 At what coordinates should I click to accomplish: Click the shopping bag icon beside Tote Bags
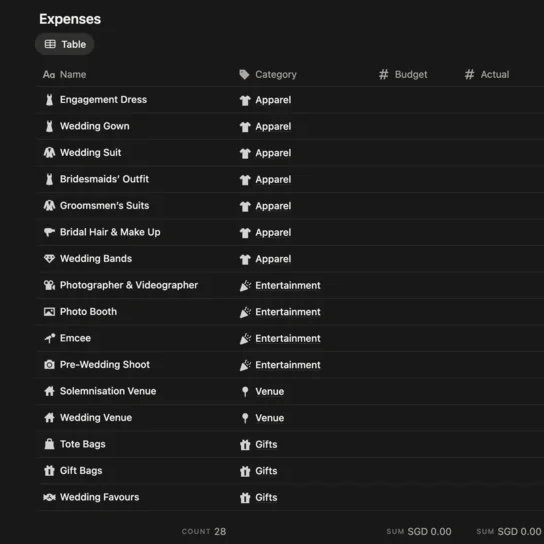pos(49,444)
